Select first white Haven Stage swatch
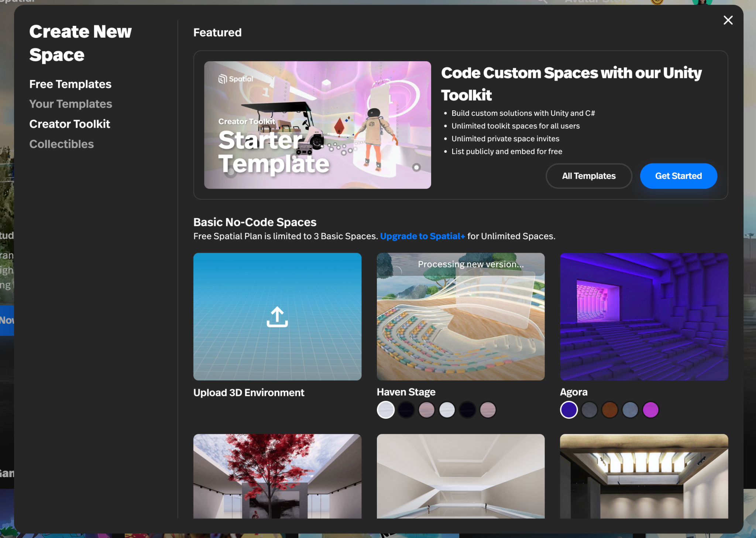 386,410
